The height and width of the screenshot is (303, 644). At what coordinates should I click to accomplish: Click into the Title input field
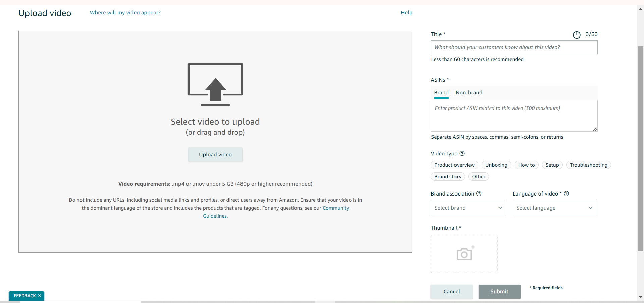coord(514,47)
